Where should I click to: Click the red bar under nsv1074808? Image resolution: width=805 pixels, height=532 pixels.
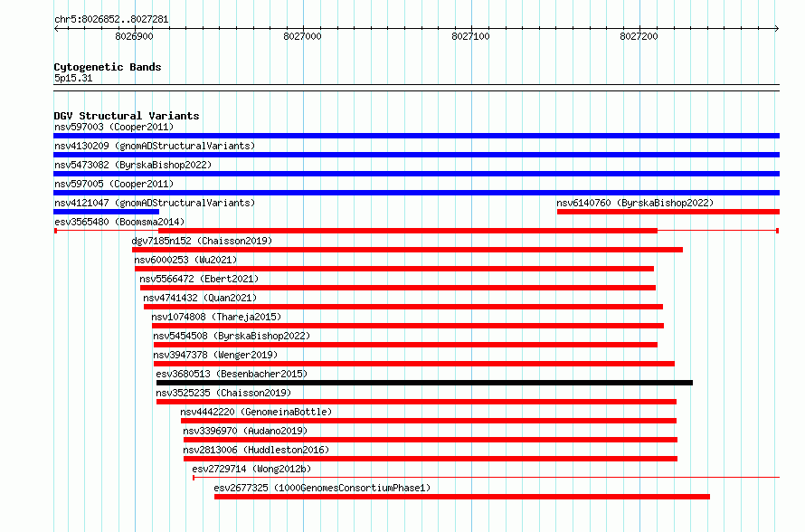click(x=408, y=326)
